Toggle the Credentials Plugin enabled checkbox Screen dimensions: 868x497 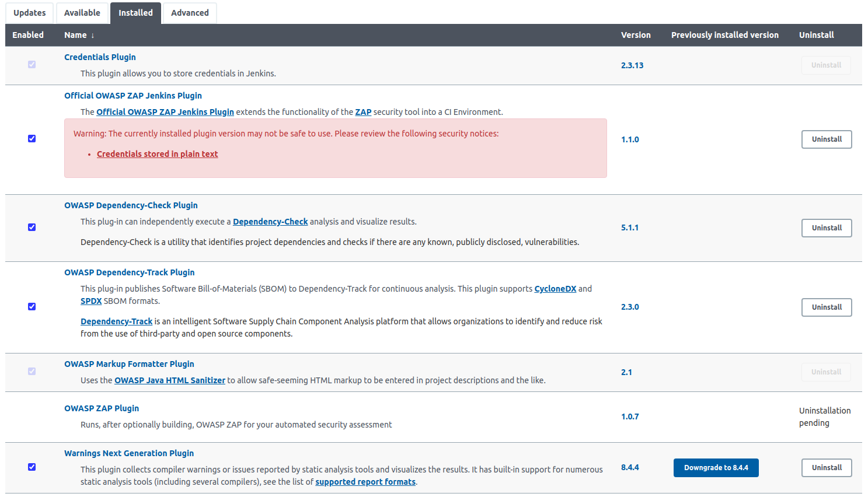[32, 64]
